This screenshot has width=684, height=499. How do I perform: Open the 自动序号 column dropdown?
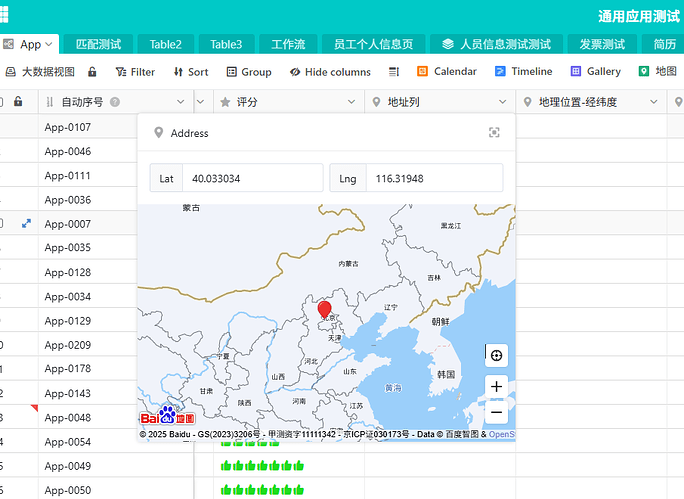pyautogui.click(x=180, y=102)
